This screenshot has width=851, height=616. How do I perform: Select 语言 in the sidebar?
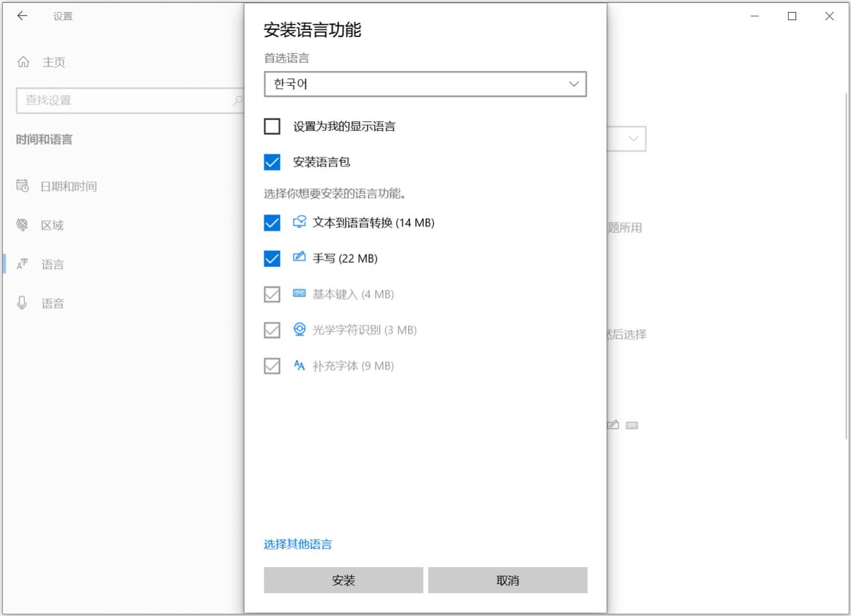(52, 264)
